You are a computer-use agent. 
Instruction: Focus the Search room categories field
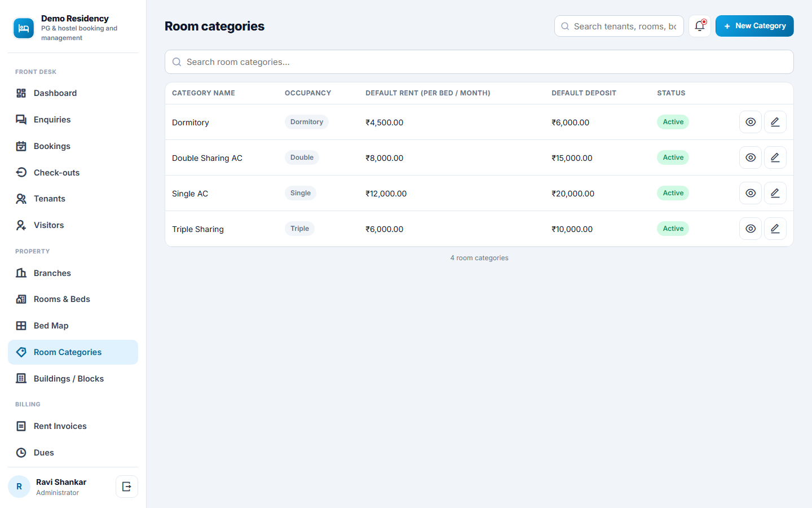tap(479, 62)
